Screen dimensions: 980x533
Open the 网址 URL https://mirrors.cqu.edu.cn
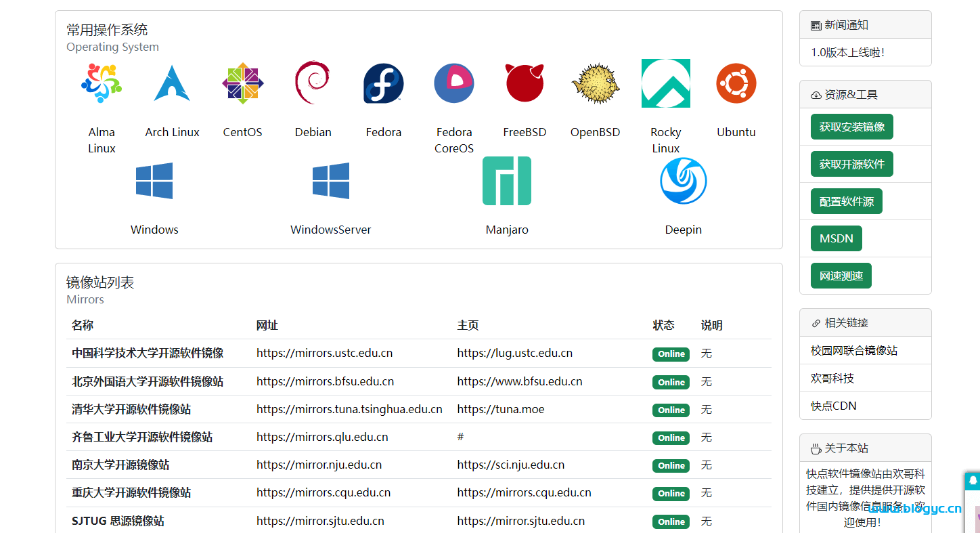[x=324, y=492]
